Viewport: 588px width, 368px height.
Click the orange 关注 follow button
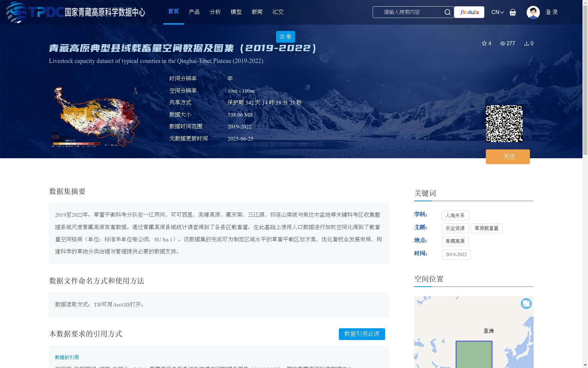[x=508, y=157]
